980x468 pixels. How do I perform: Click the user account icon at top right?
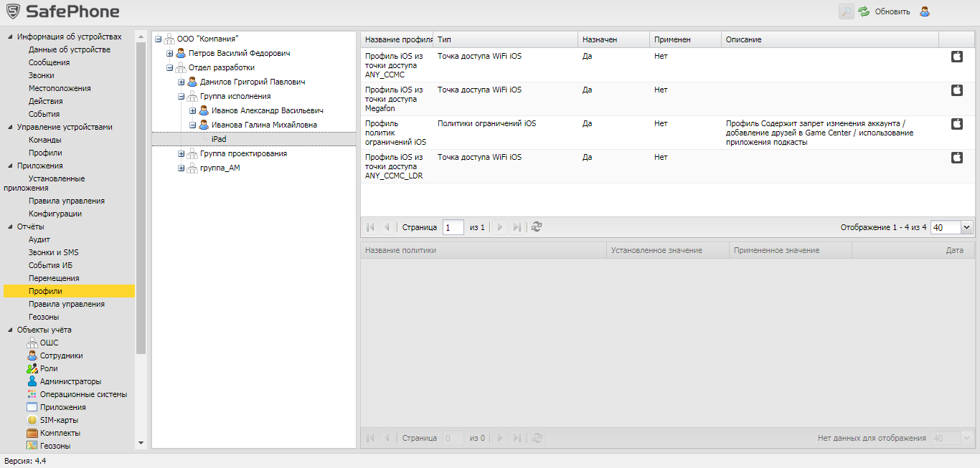tap(925, 11)
